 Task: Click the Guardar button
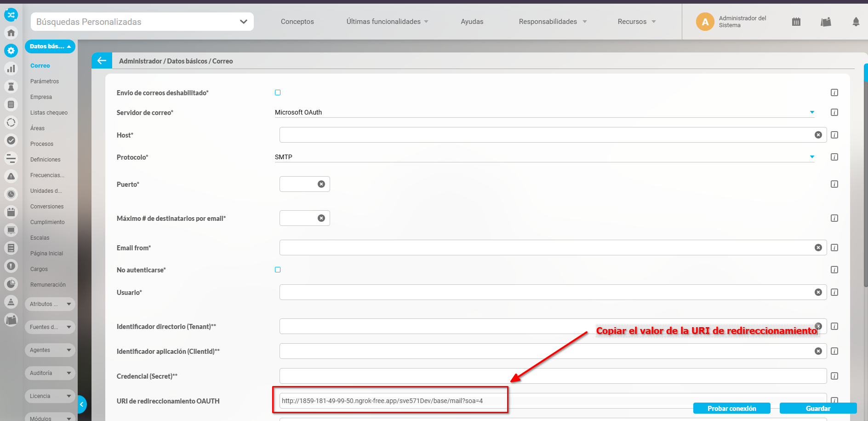point(817,408)
